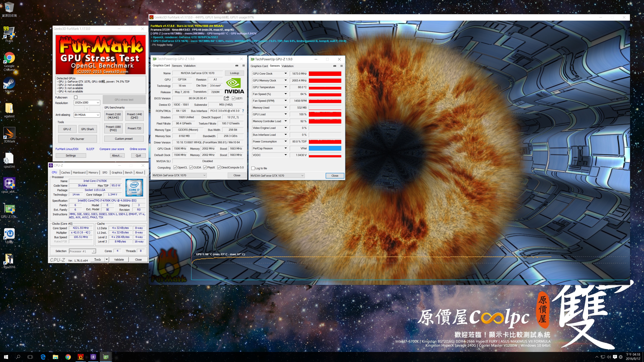
Task: Open the GPU selector dropdown in GPU-Z Graphics Card window
Action: pos(179,175)
